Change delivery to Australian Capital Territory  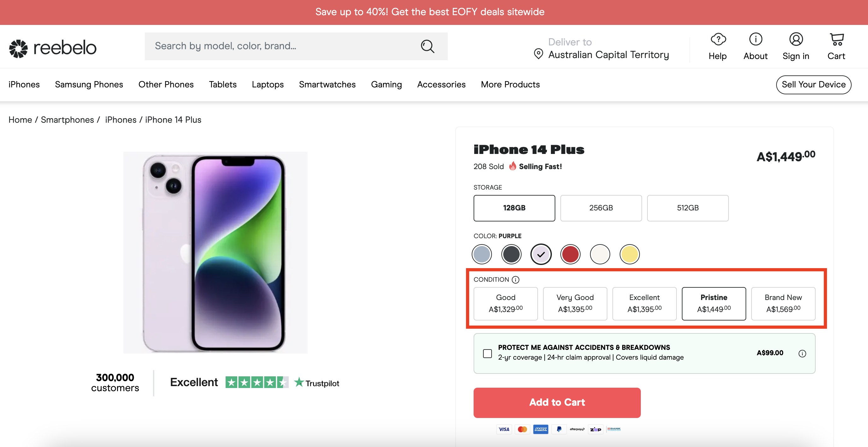tap(608, 55)
